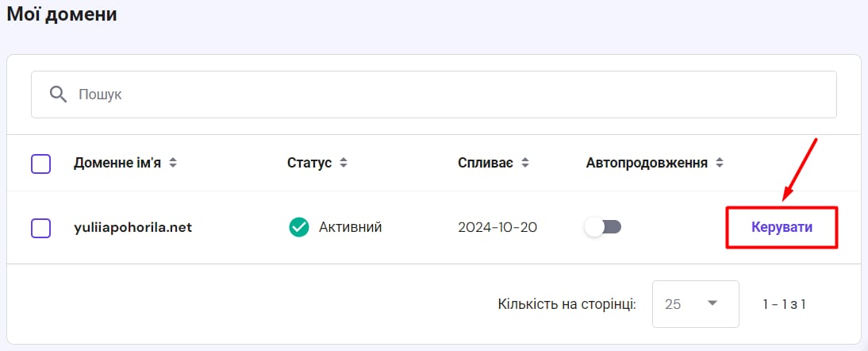The width and height of the screenshot is (868, 351).
Task: Click the sort arrows beside Доменне ім'я
Action: coord(173,164)
